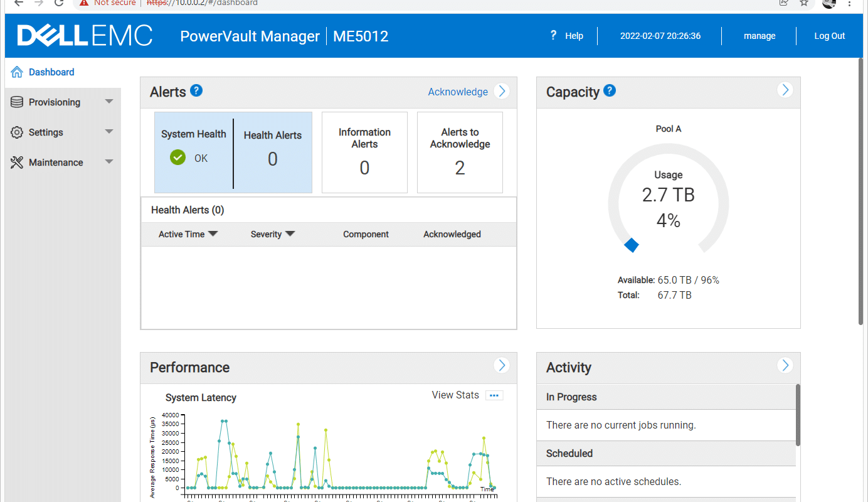Select the Information Alerts tile
868x502 pixels.
click(364, 152)
